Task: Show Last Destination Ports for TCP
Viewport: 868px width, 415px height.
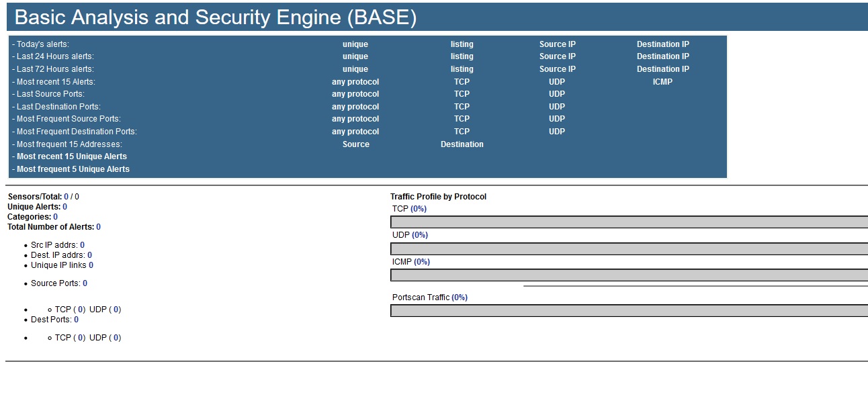Action: click(462, 107)
